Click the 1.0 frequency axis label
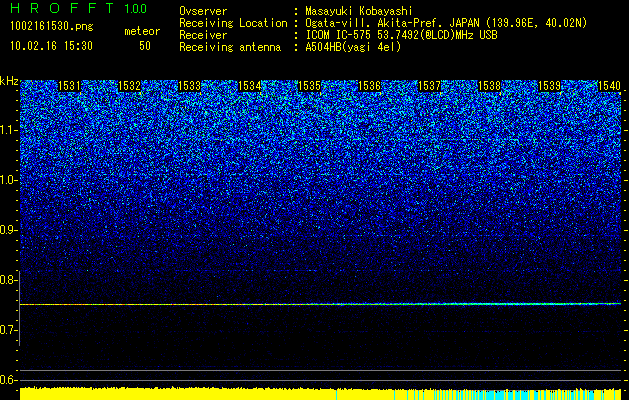This screenshot has width=629, height=400. 9,181
